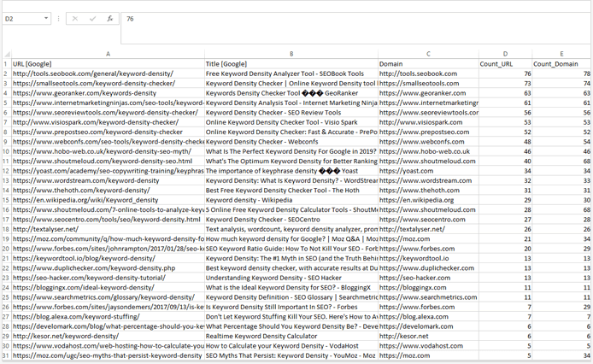Select the keywordtool.io/blog/keyword-density URL cell
The height and width of the screenshot is (364, 593).
(109, 258)
